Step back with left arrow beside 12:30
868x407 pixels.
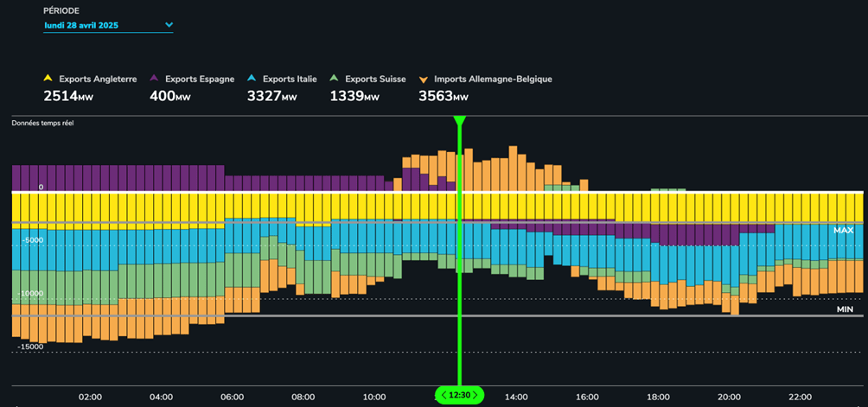point(444,395)
